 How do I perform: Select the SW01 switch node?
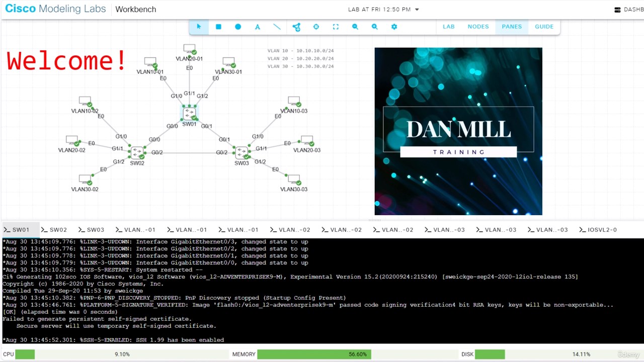[x=189, y=113]
